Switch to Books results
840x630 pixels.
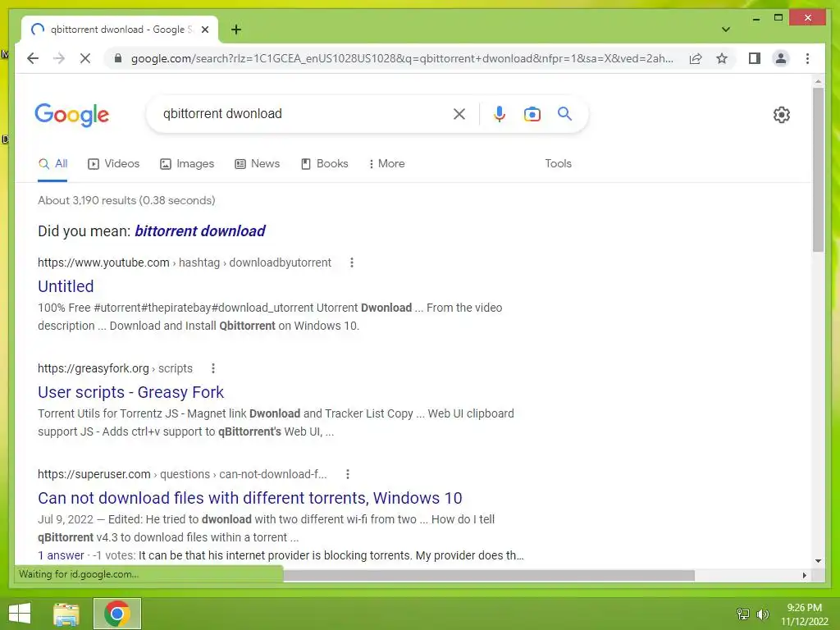pyautogui.click(x=325, y=164)
